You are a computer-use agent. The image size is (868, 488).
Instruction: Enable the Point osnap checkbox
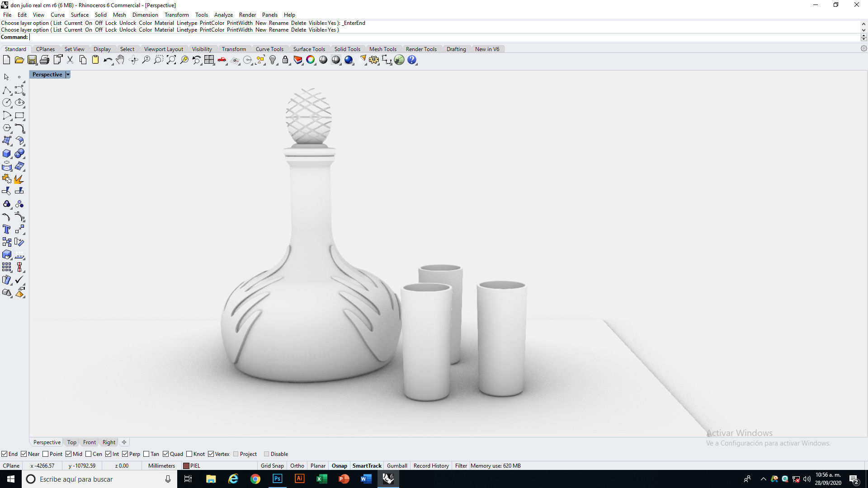[45, 454]
